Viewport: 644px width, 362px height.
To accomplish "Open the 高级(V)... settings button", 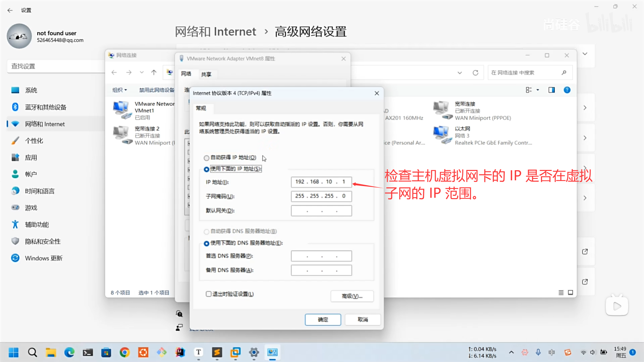I will coord(352,296).
